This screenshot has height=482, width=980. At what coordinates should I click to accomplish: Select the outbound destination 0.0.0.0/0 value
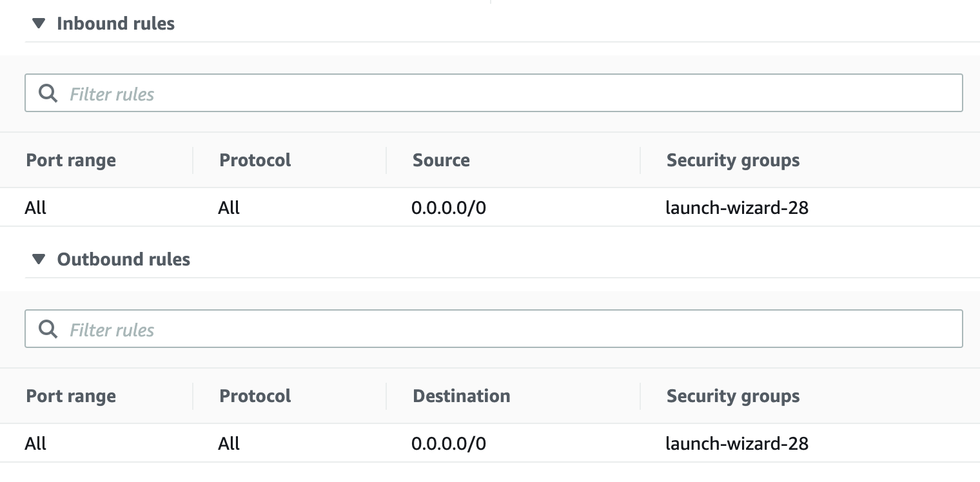pyautogui.click(x=448, y=444)
